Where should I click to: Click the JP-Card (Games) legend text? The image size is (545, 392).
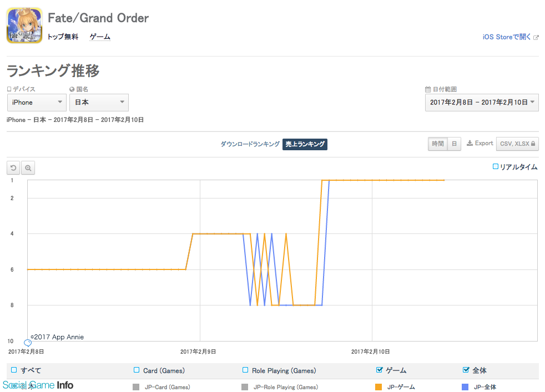pos(168,387)
